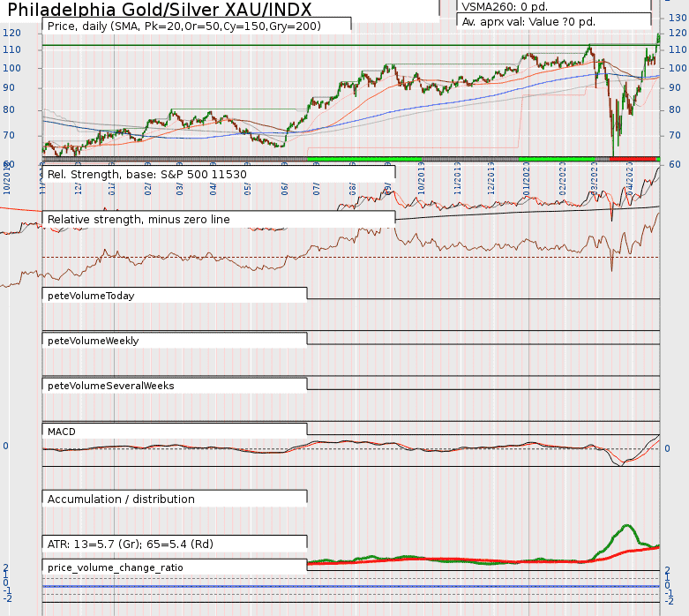Image resolution: width=689 pixels, height=616 pixels.
Task: Select the ATR: 13=5.7 (Gr); 65=5.4 (Rd) label
Action: [130, 545]
